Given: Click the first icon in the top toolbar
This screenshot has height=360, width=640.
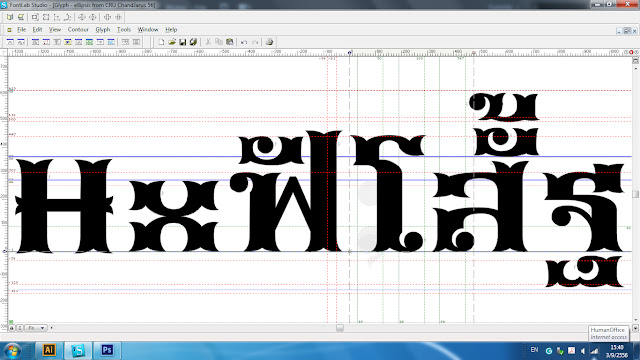Looking at the screenshot, I should coord(10,17).
